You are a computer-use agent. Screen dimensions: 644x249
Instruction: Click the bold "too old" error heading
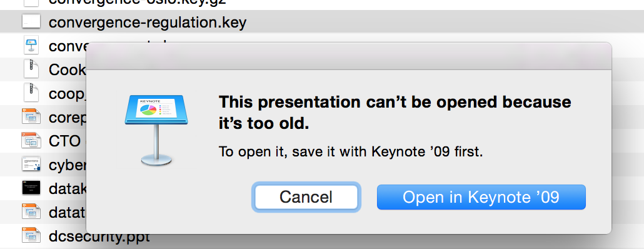(395, 112)
